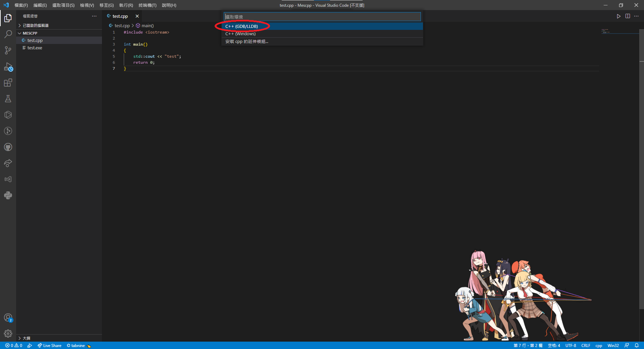The width and height of the screenshot is (644, 349).
Task: Open the File (檔案) menu
Action: 21,5
